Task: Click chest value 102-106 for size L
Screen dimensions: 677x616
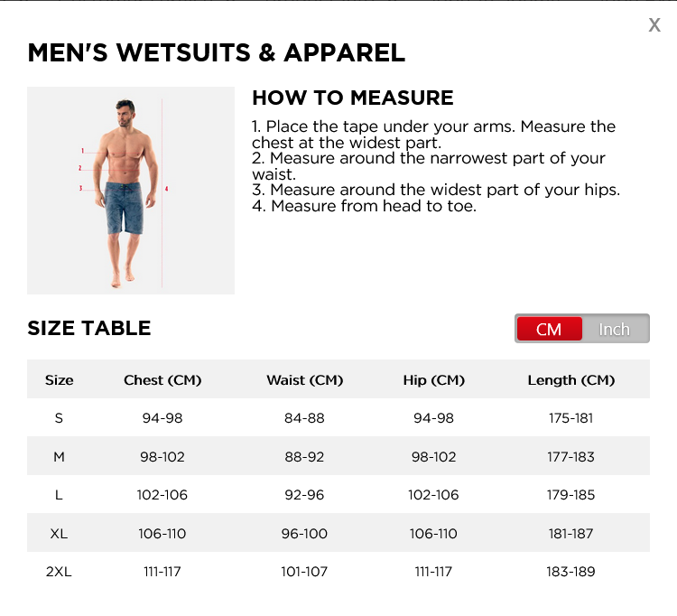Action: click(162, 495)
